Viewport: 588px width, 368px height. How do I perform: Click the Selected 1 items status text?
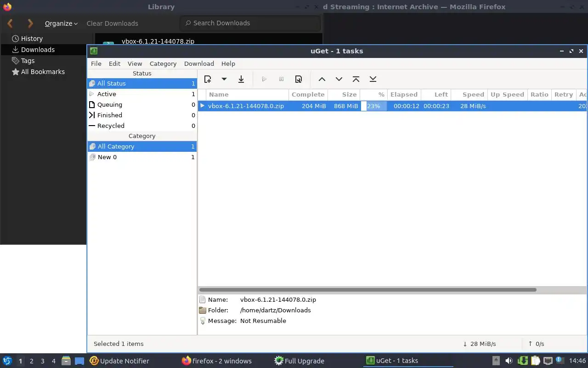[119, 344]
